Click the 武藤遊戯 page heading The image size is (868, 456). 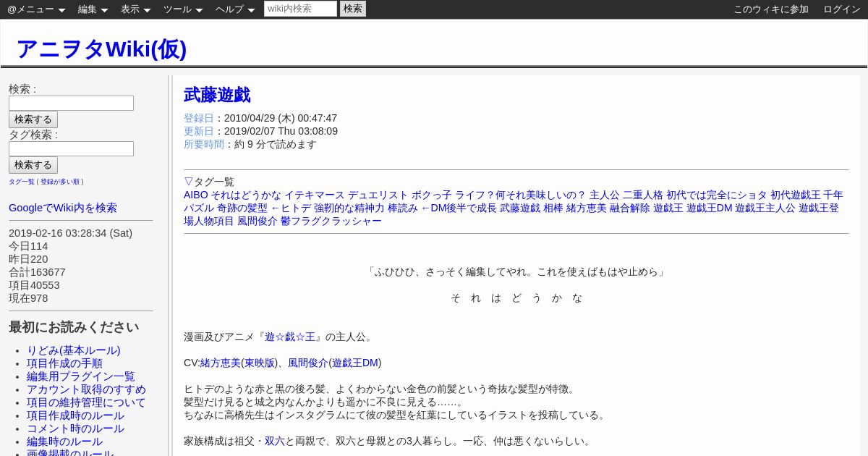[217, 95]
